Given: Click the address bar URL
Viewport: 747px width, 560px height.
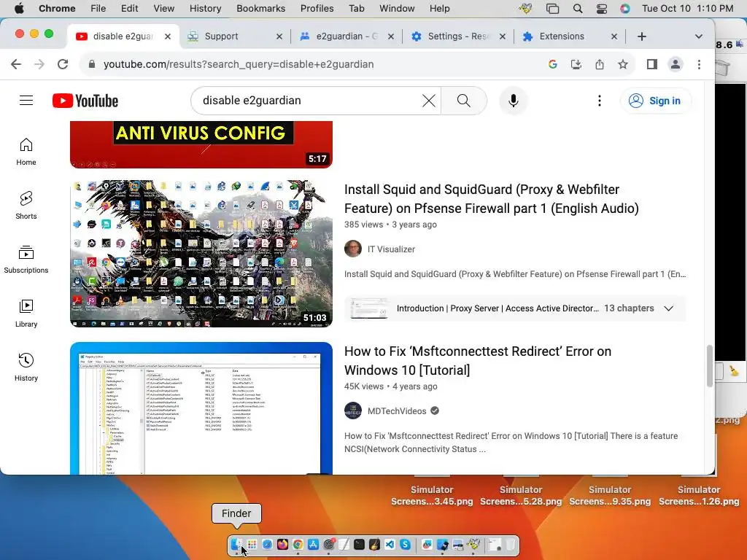Looking at the screenshot, I should (x=239, y=64).
